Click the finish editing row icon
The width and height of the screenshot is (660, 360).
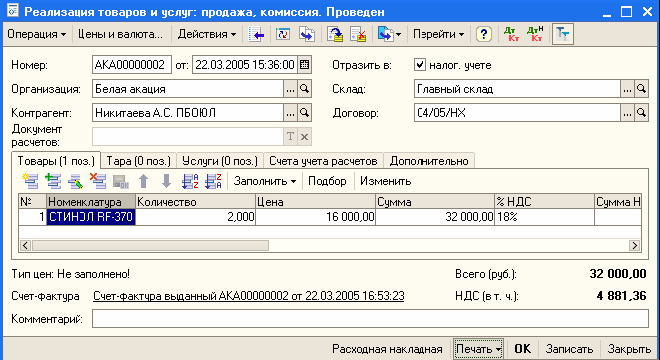tap(121, 181)
